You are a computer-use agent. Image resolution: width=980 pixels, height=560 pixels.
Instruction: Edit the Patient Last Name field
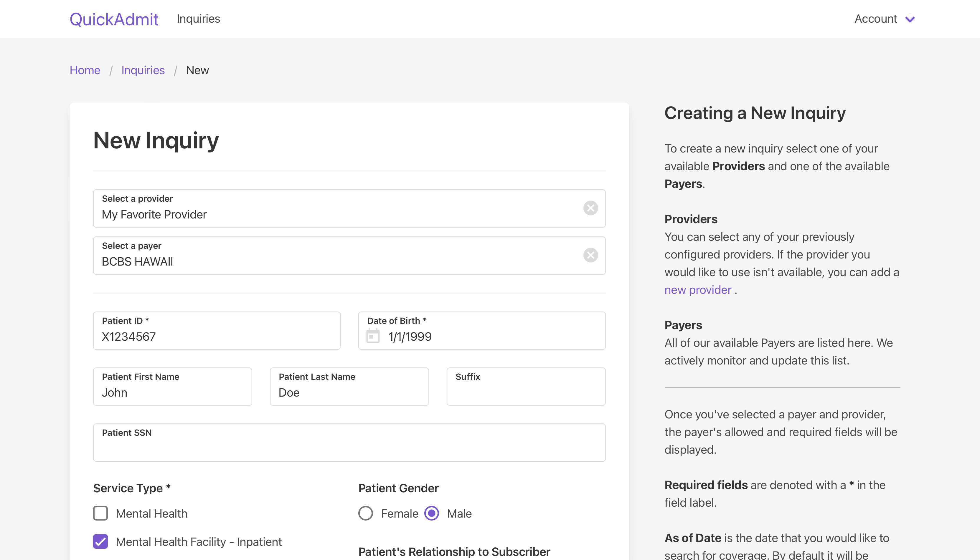click(x=349, y=392)
